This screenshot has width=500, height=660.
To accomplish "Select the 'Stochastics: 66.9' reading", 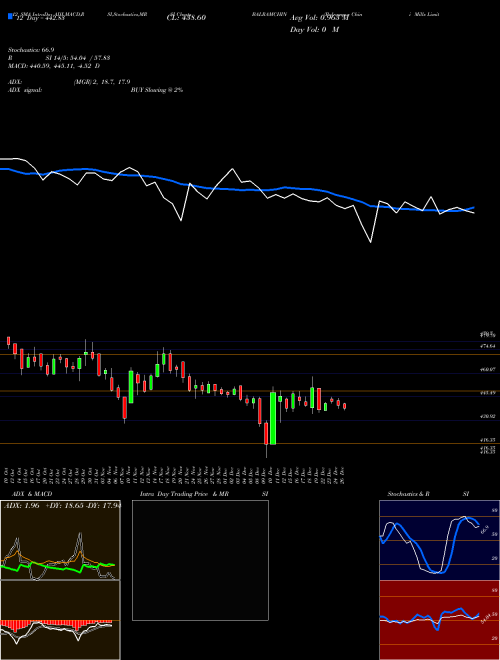I will coord(31,50).
